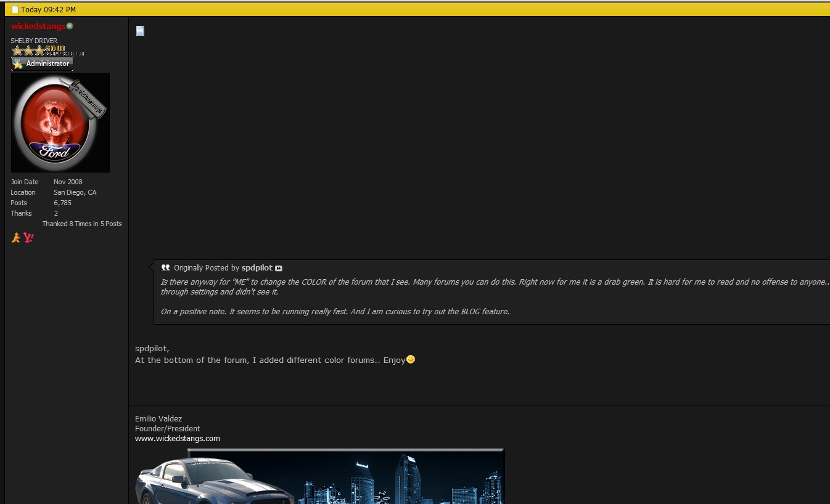Click the SHELBY DRIVER user title
This screenshot has width=830, height=504.
(x=34, y=41)
